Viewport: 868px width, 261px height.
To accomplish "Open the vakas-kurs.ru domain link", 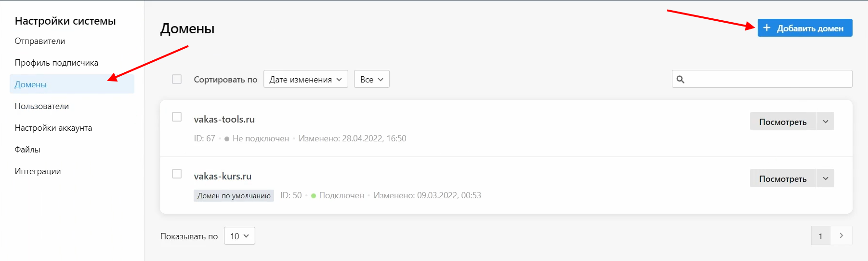I will point(223,176).
